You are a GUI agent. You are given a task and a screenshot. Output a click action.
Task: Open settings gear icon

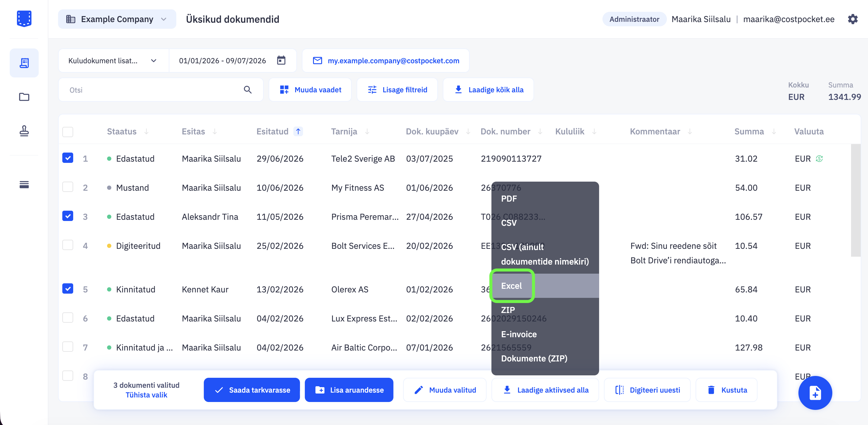[853, 19]
